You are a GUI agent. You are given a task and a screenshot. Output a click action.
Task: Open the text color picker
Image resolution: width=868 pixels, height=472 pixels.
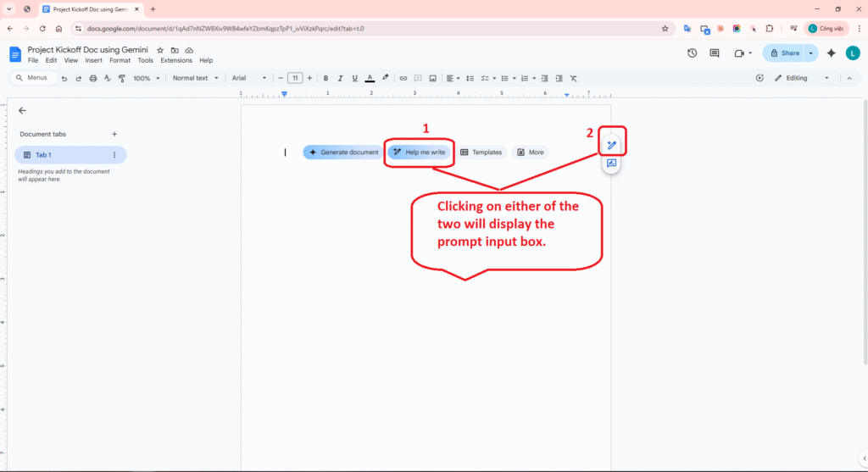pyautogui.click(x=370, y=78)
